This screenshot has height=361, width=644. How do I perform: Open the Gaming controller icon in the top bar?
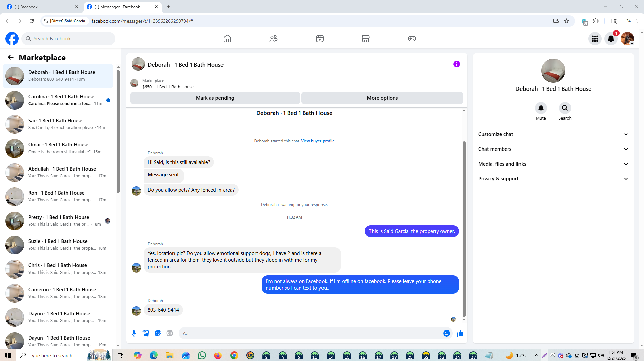click(412, 39)
